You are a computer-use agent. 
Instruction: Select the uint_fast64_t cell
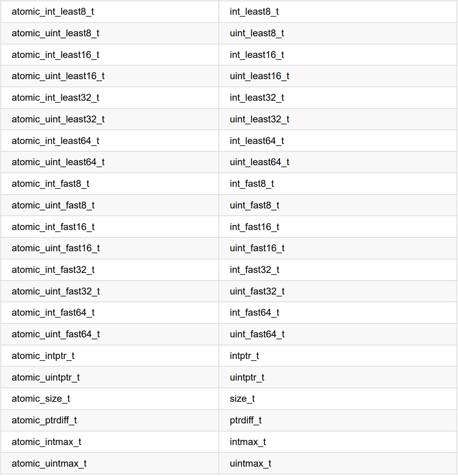tap(257, 334)
